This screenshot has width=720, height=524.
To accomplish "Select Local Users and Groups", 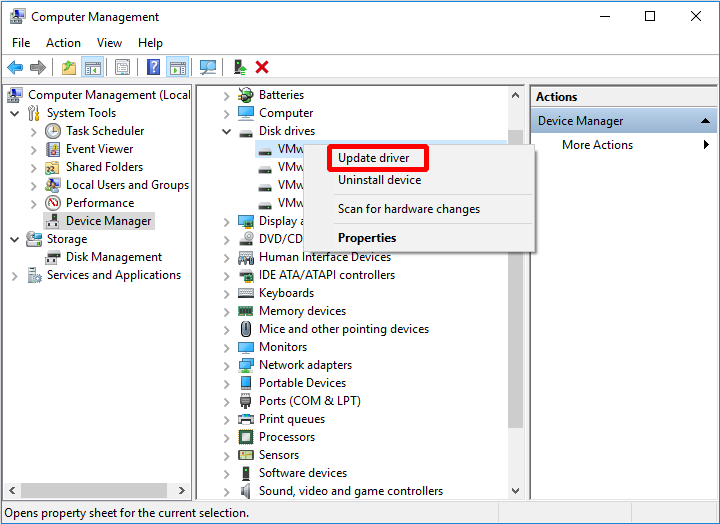I will coord(127,185).
